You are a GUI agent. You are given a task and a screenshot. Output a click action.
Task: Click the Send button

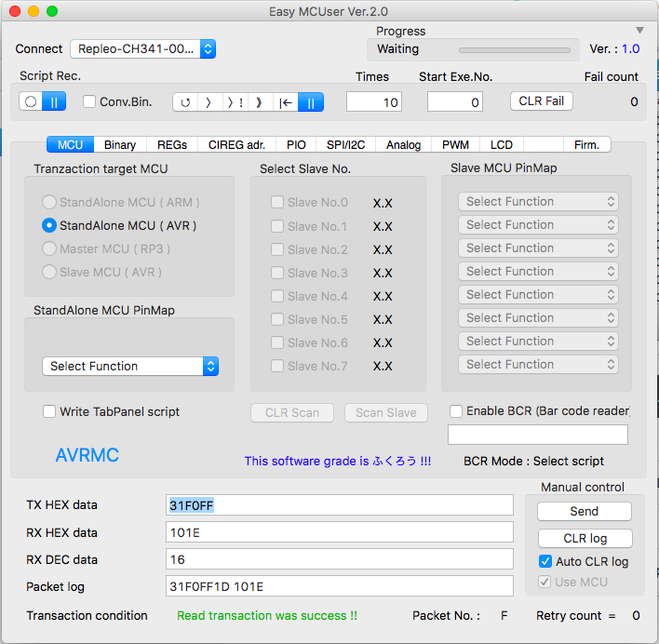pyautogui.click(x=585, y=511)
